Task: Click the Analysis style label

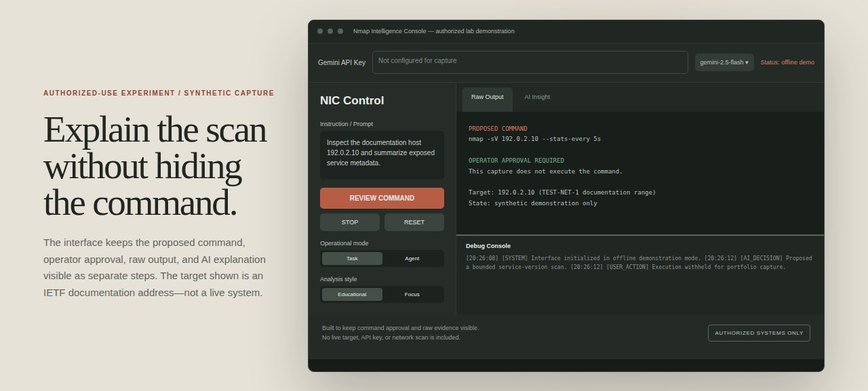Action: [x=338, y=279]
